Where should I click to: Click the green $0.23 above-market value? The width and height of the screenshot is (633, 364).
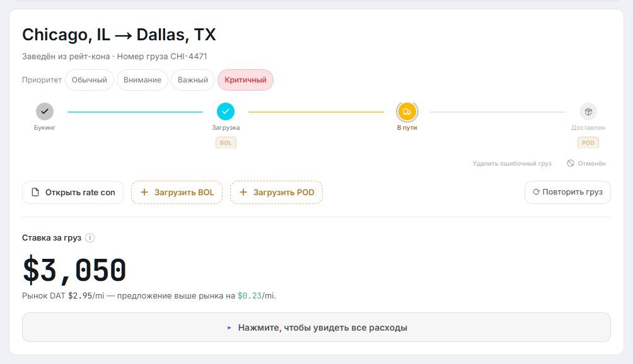click(250, 296)
